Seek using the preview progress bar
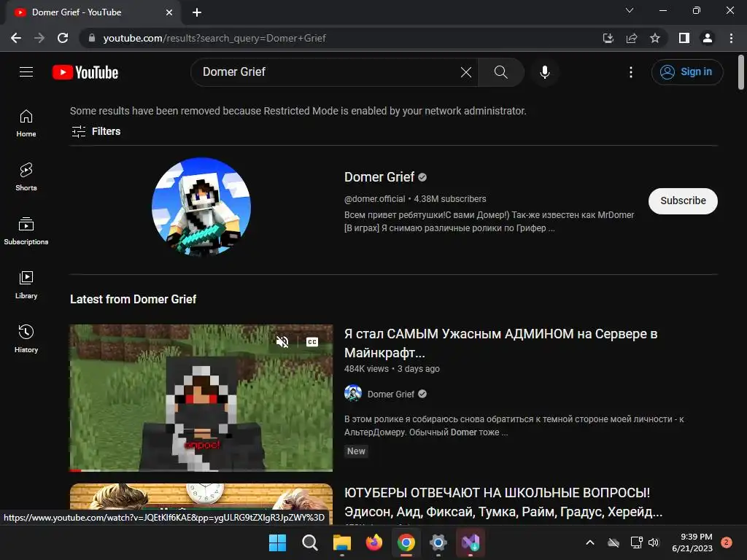747x560 pixels. click(x=201, y=470)
